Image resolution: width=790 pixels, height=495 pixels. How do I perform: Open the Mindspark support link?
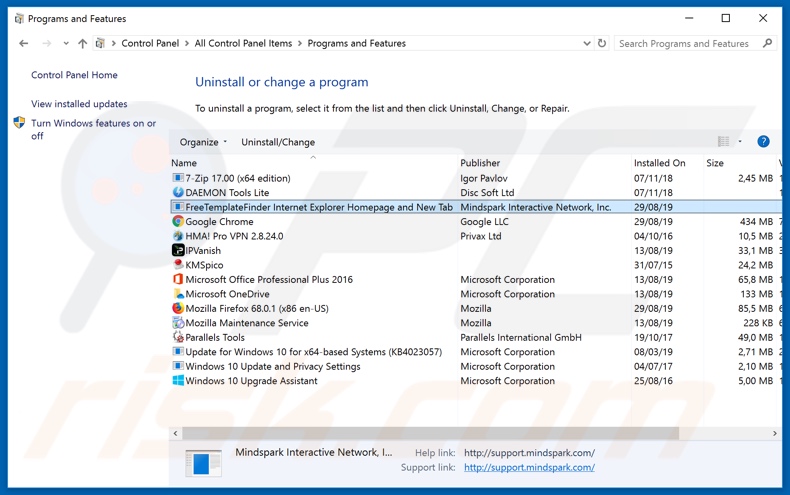529,467
